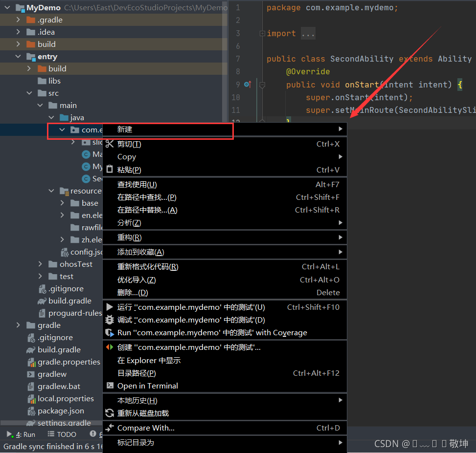Click the gradlew file icon

[x=31, y=374]
